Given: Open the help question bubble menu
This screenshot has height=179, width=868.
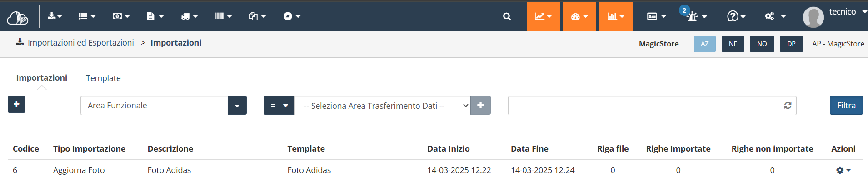Looking at the screenshot, I should [736, 16].
